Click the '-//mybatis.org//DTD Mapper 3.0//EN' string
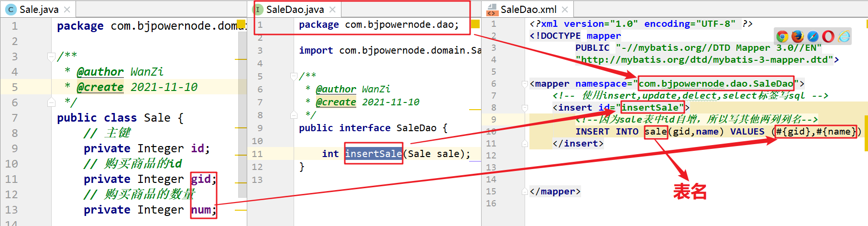The height and width of the screenshot is (226, 868). pos(719,48)
